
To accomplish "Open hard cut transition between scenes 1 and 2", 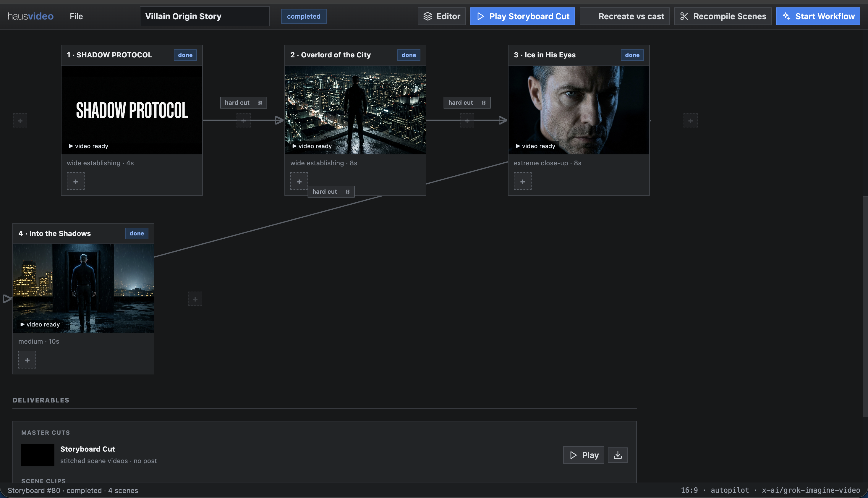I will (x=243, y=103).
